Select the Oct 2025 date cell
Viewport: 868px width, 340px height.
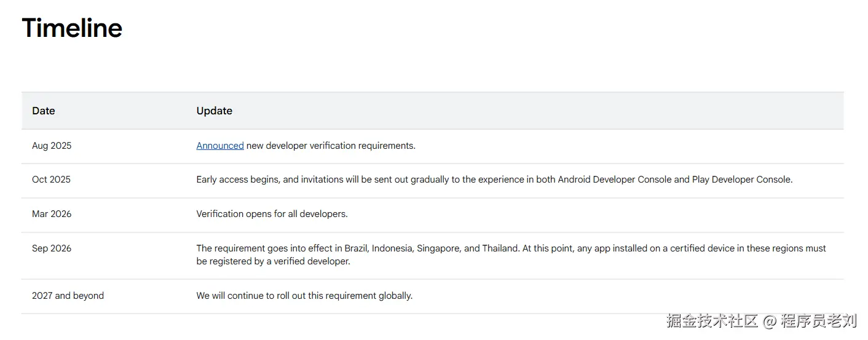pyautogui.click(x=51, y=180)
